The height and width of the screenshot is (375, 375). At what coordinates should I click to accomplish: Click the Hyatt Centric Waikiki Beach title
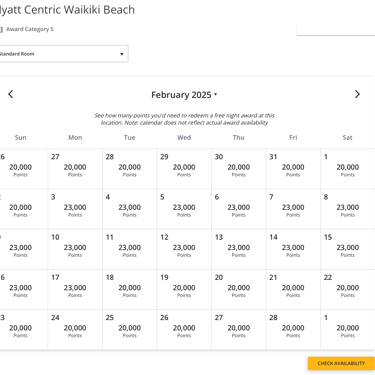67,10
